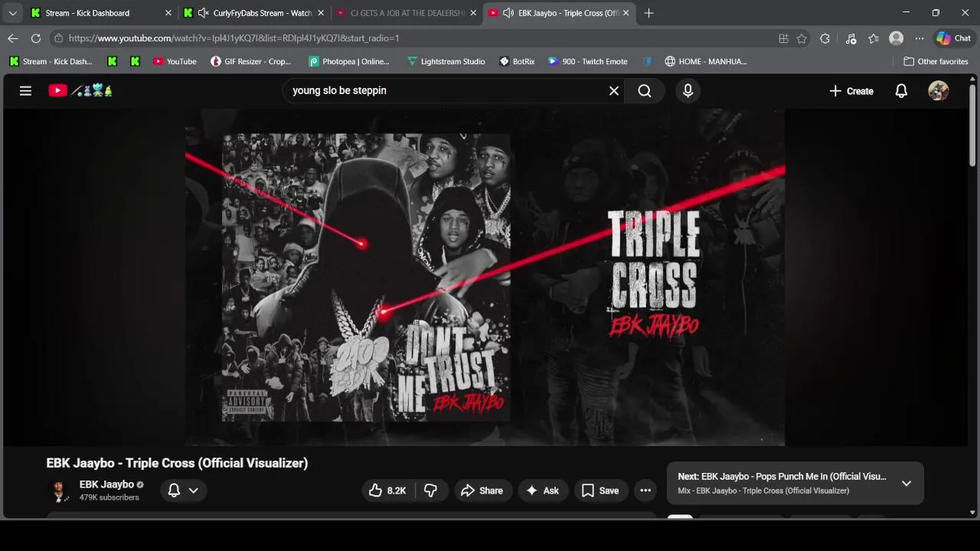
Task: Close the CurlyFryDabs Stream tab
Action: [321, 13]
